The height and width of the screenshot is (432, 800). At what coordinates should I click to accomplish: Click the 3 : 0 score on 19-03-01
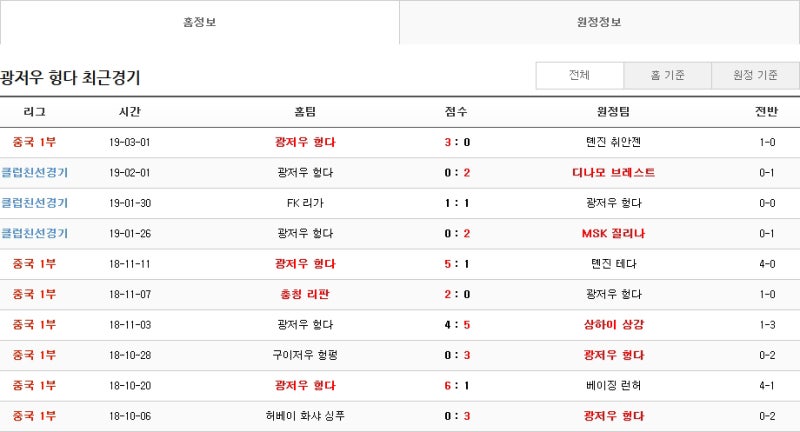(457, 142)
